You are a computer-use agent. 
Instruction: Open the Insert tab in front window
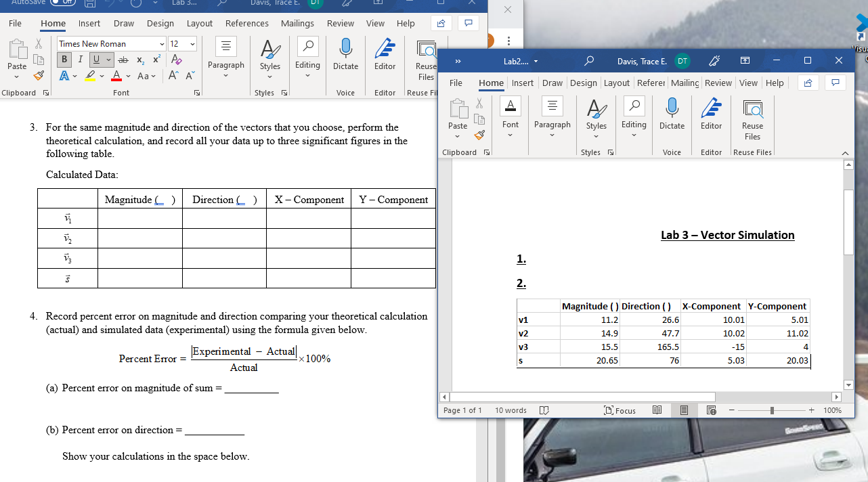[x=524, y=83]
